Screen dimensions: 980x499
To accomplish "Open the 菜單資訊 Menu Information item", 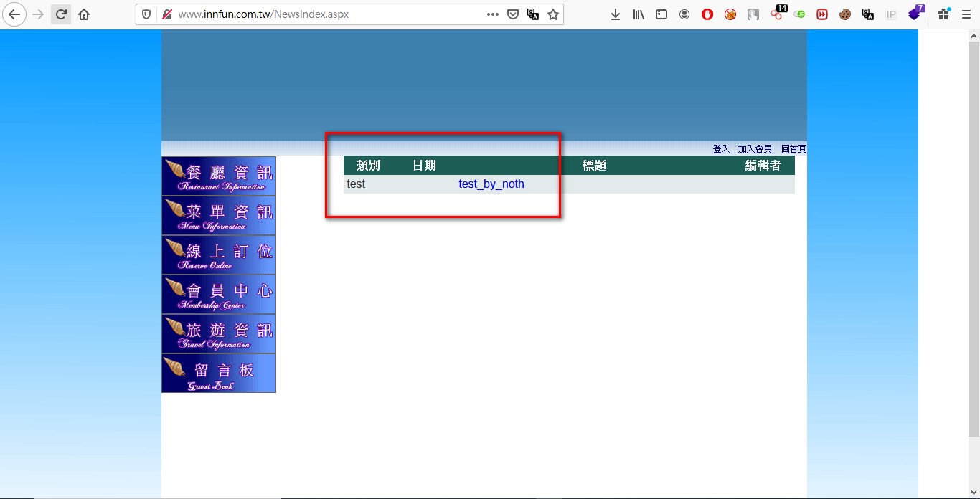I will (x=219, y=215).
